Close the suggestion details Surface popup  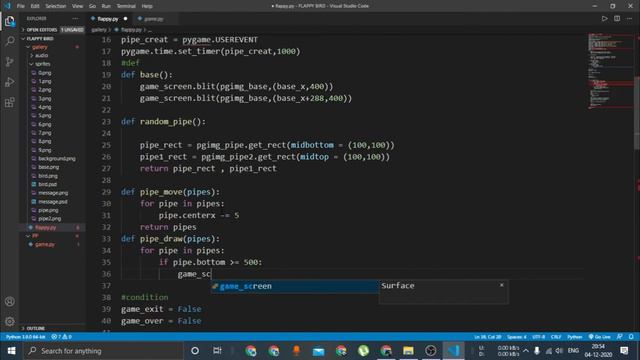[502, 285]
